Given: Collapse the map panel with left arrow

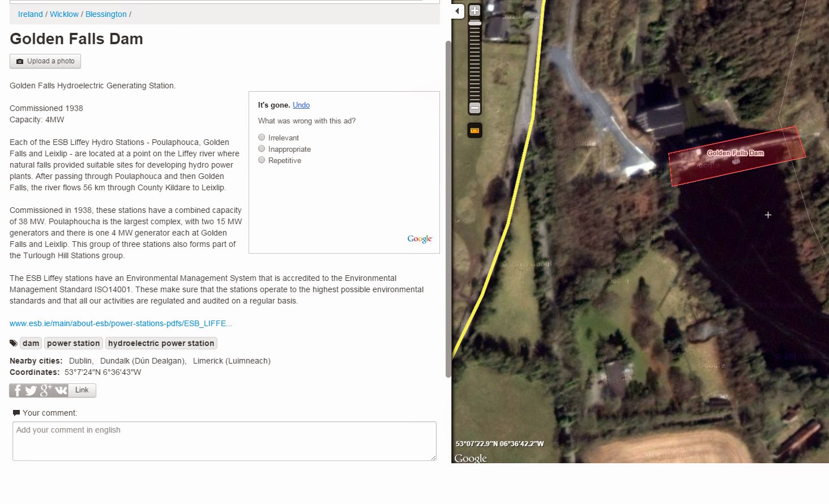Looking at the screenshot, I should click(x=458, y=11).
